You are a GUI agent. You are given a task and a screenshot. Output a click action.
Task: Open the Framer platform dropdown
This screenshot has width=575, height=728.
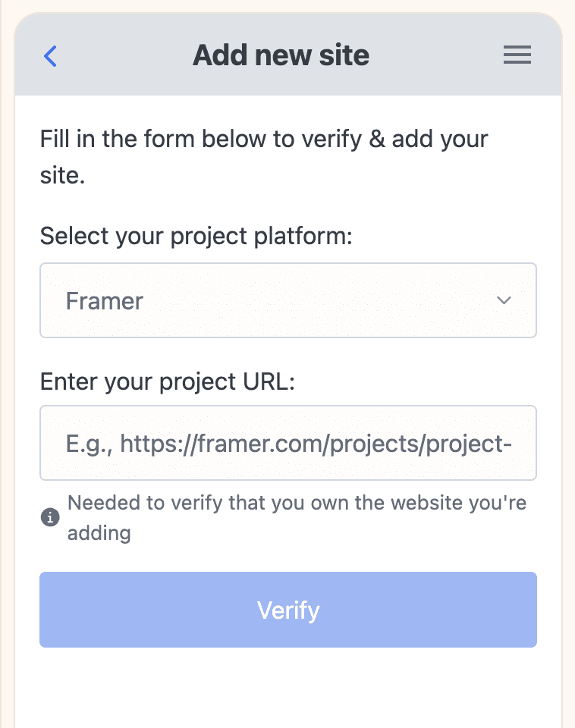point(287,300)
